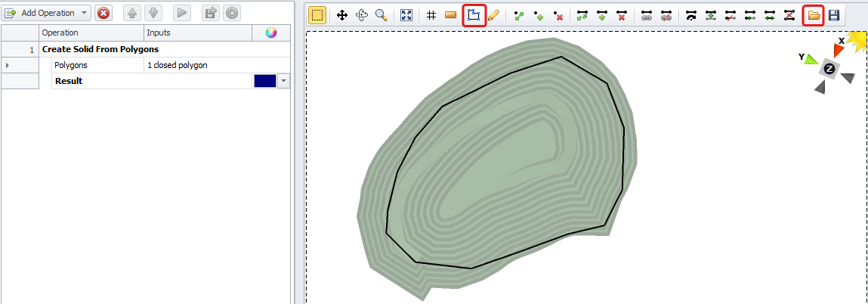Click the zoom-to-extents icon
This screenshot has width=868, height=304.
(406, 15)
